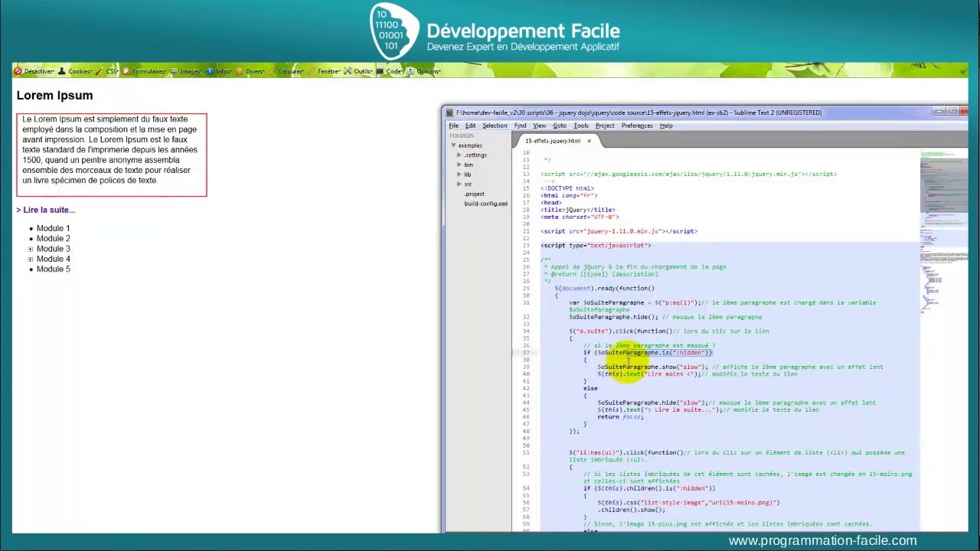The width and height of the screenshot is (980, 551).
Task: Click the 'return false;' code line
Action: tap(620, 417)
